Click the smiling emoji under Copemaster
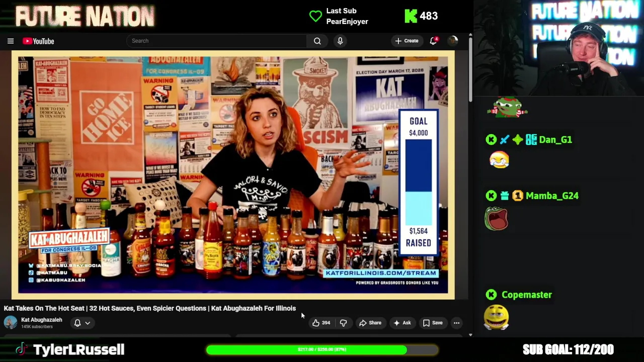The width and height of the screenshot is (644, 362). [496, 317]
